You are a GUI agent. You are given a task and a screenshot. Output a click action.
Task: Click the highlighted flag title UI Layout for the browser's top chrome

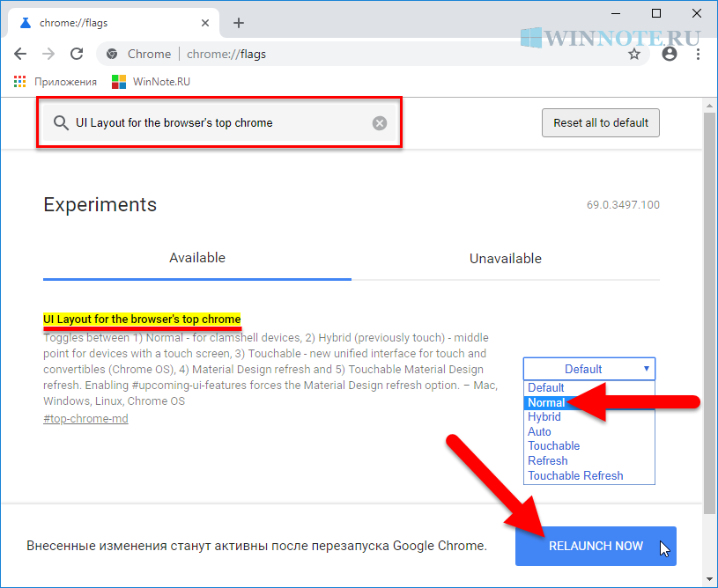point(142,319)
